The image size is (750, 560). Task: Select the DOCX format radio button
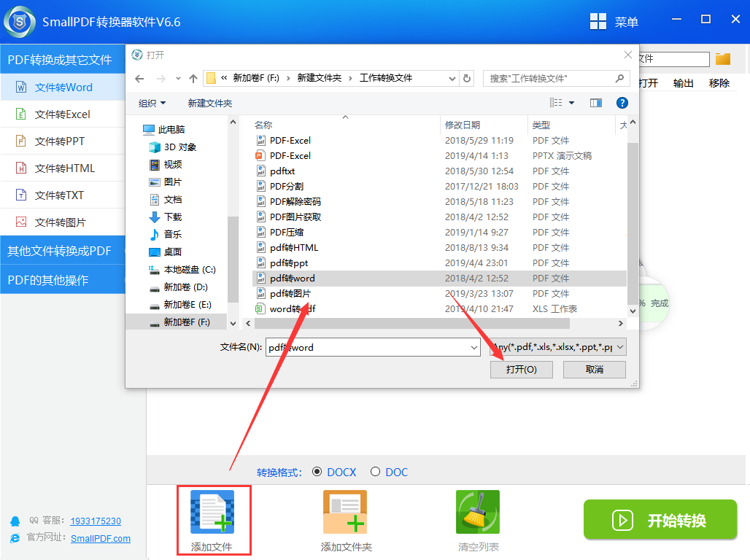[317, 472]
